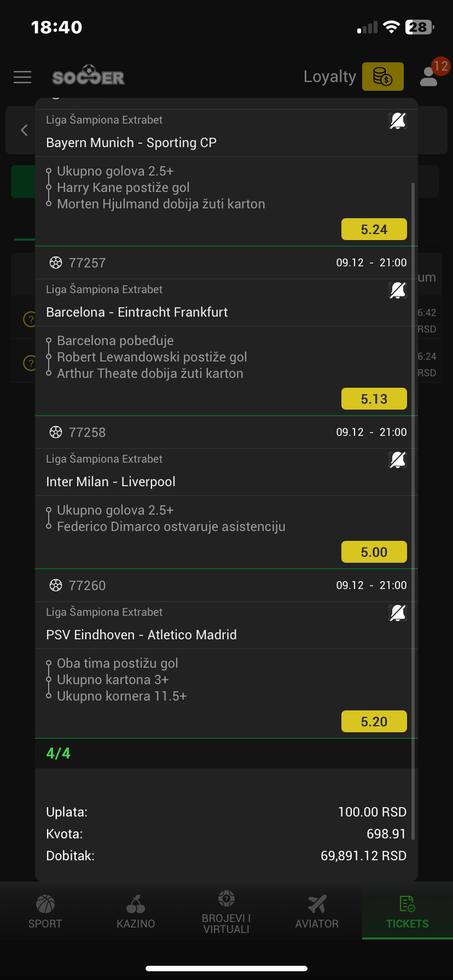Switch to the Kazino tab
453x980 pixels.
pos(136,912)
